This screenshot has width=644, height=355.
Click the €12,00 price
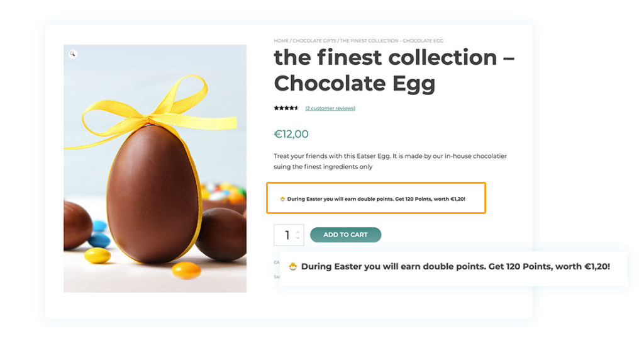[291, 134]
